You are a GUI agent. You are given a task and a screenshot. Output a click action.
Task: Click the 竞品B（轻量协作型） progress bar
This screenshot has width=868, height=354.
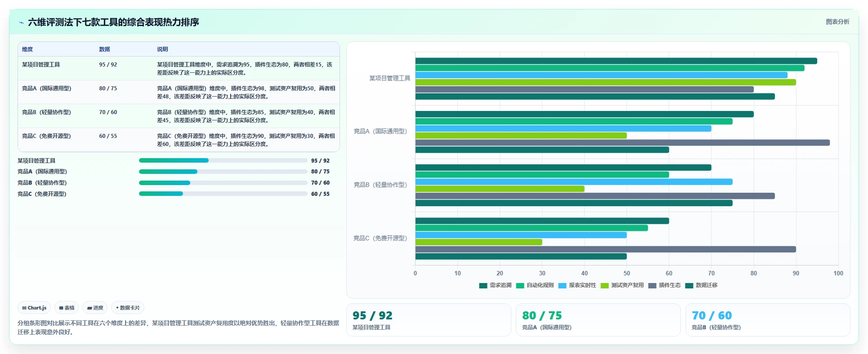click(x=223, y=183)
